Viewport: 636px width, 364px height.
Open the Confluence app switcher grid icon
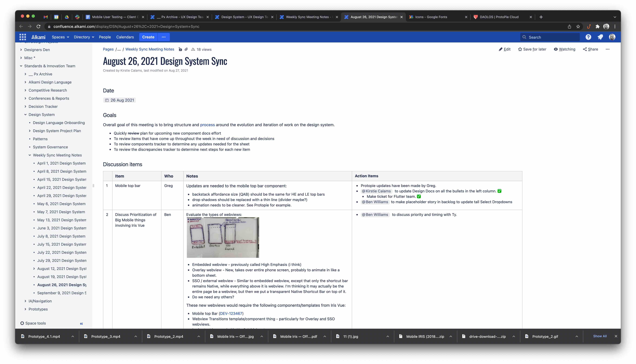22,37
